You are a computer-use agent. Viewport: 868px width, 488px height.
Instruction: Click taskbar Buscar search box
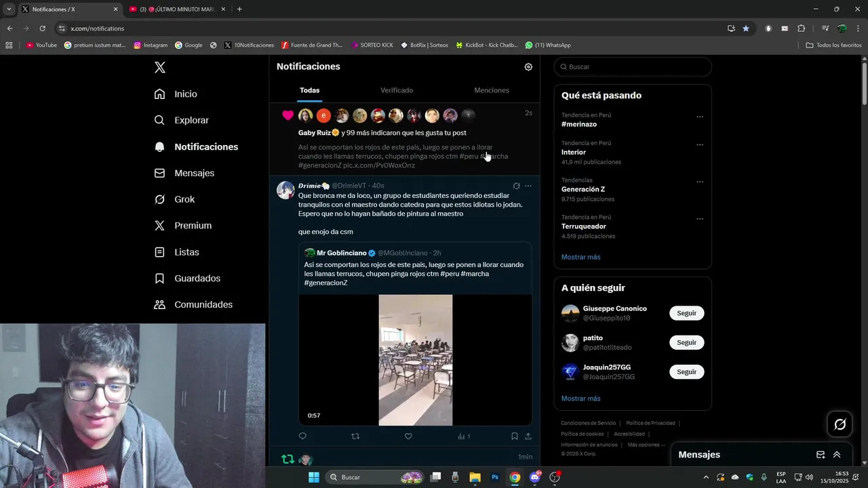375,477
